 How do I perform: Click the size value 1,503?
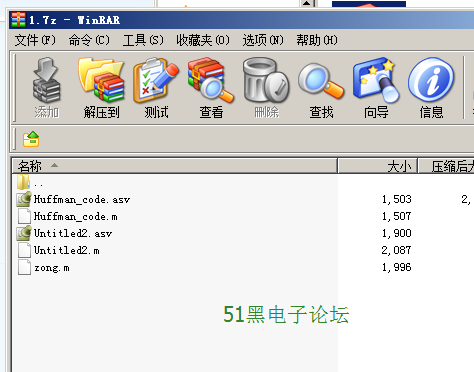397,199
